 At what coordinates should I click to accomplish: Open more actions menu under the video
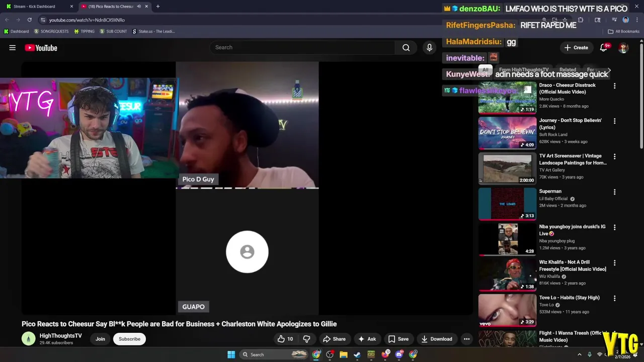point(466,339)
